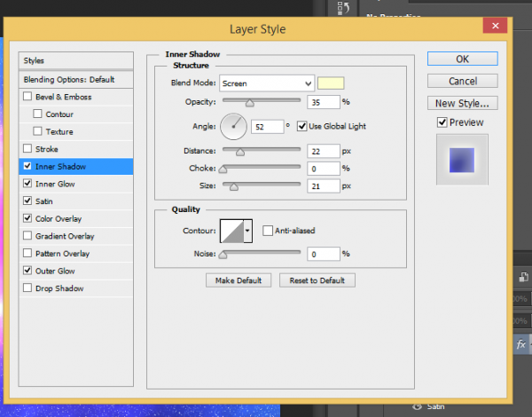
Task: Click the style preview thumbnail
Action: point(462,160)
